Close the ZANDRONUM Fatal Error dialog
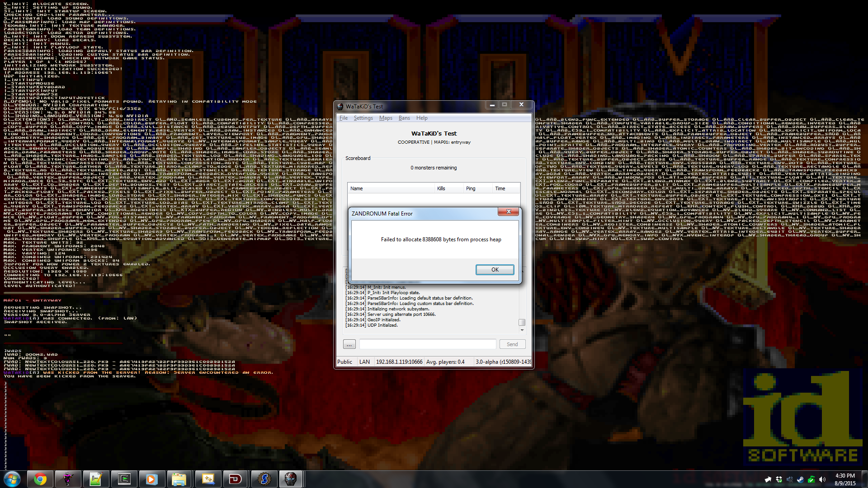The width and height of the screenshot is (868, 488). (509, 211)
